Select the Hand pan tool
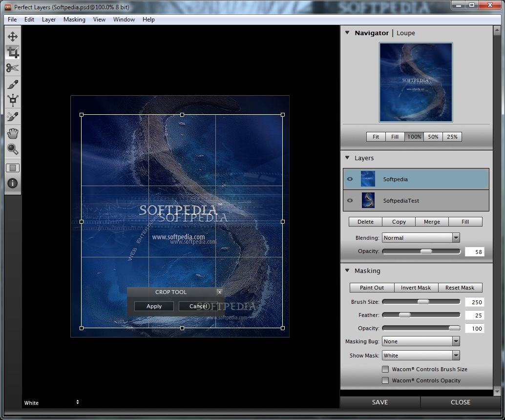 pyautogui.click(x=13, y=133)
